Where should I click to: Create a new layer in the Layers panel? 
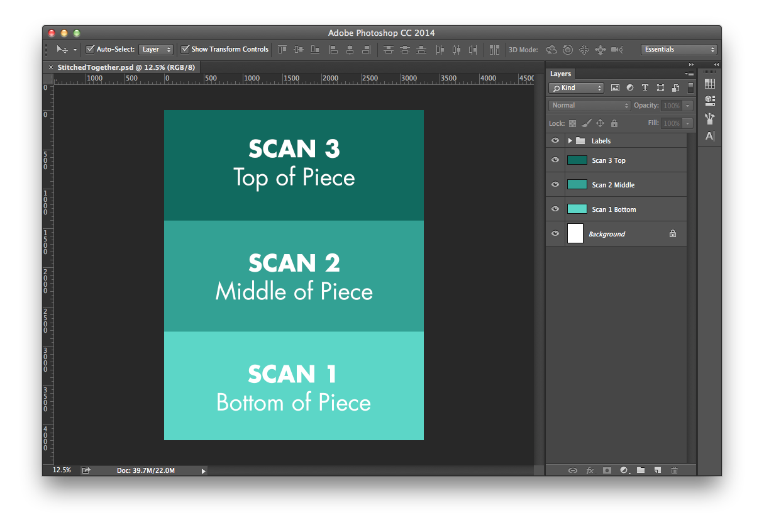657,470
